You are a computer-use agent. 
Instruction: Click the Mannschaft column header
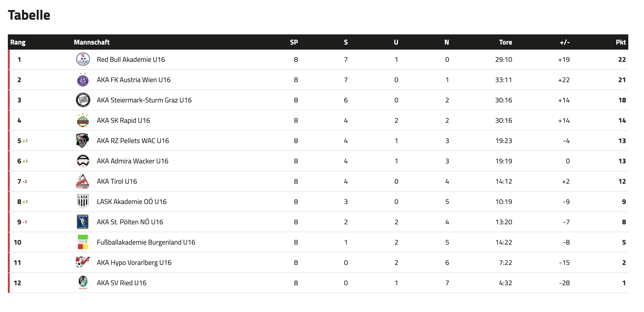pos(91,42)
